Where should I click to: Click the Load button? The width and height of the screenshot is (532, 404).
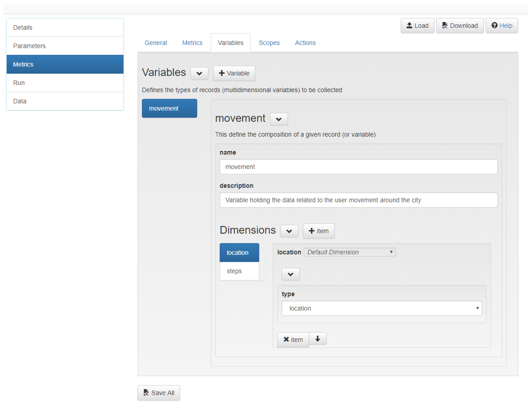click(417, 25)
